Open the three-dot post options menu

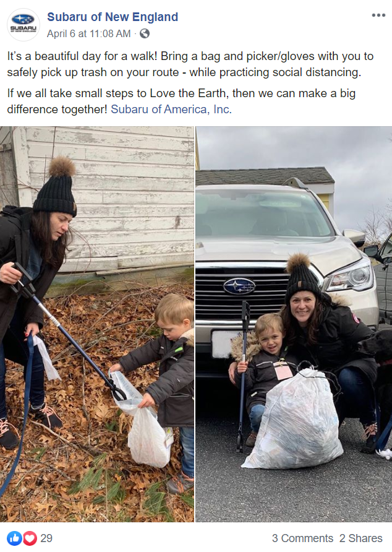pyautogui.click(x=378, y=15)
